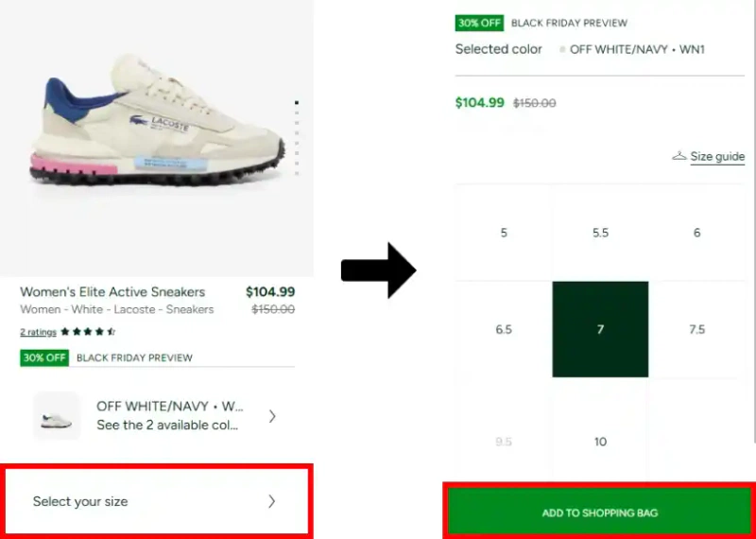This screenshot has height=539, width=756.
Task: Select shoe size 6
Action: pyautogui.click(x=697, y=233)
